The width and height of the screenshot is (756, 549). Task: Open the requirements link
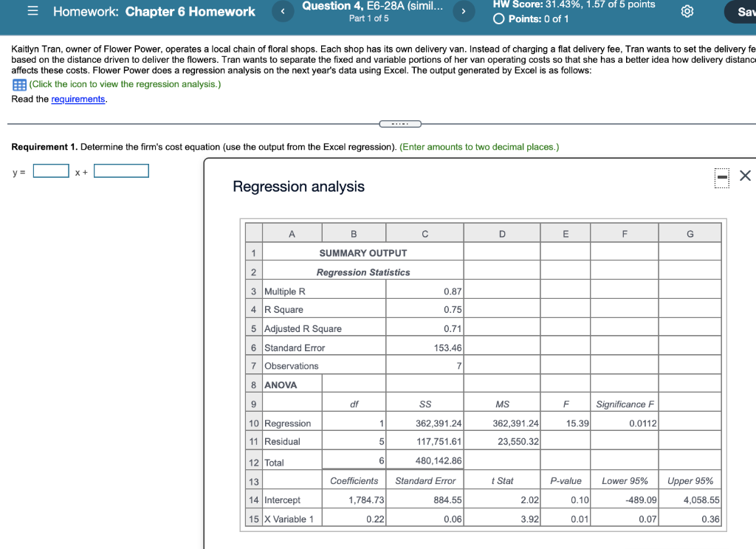click(78, 98)
